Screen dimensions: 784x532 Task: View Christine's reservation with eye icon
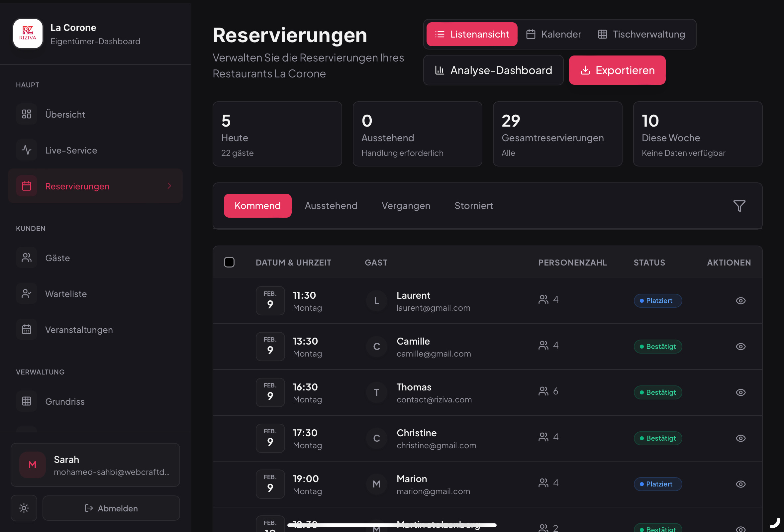pyautogui.click(x=740, y=438)
